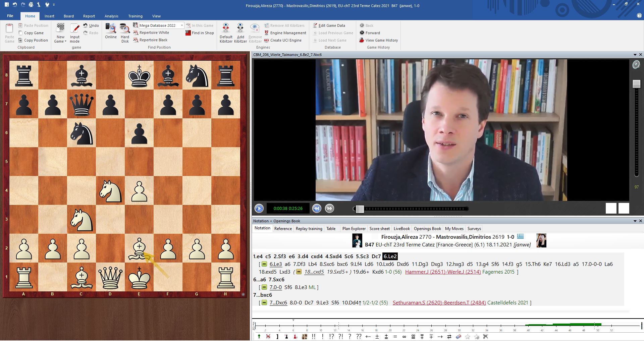Open Engine Management
The height and width of the screenshot is (341, 644).
click(288, 33)
